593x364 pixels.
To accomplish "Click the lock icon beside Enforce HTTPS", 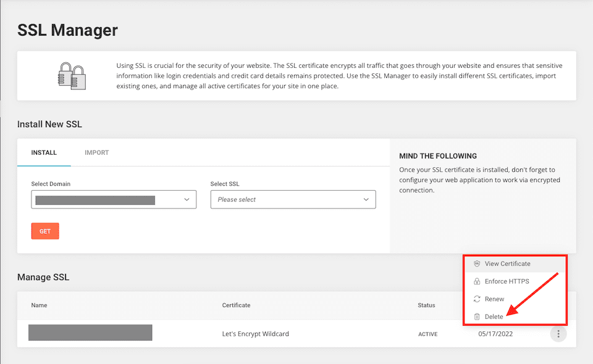I will pos(477,281).
